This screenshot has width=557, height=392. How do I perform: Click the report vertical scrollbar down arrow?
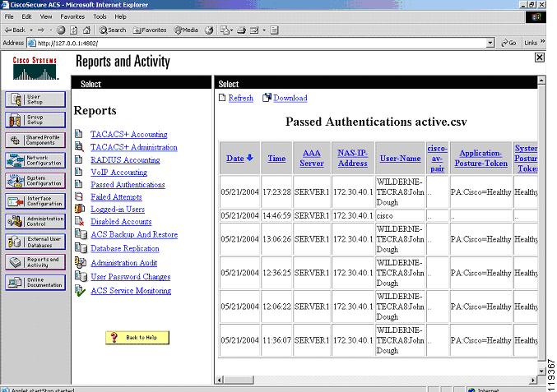[x=541, y=371]
